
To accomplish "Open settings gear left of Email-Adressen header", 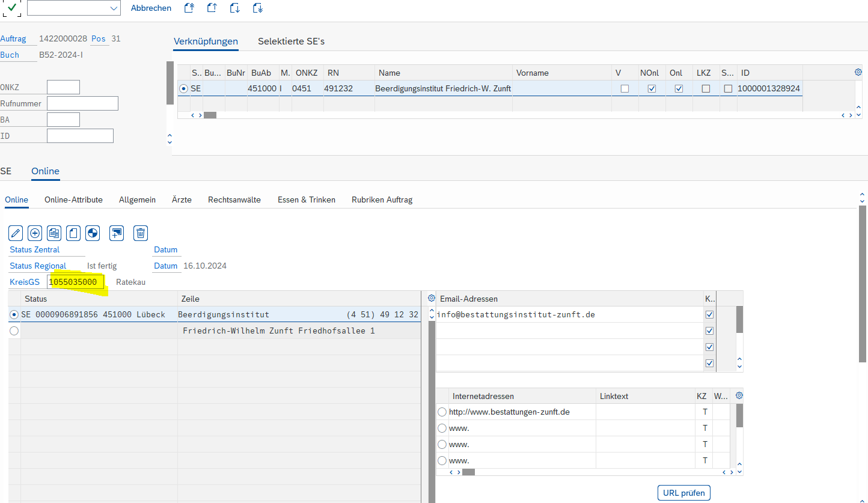I will [x=431, y=299].
